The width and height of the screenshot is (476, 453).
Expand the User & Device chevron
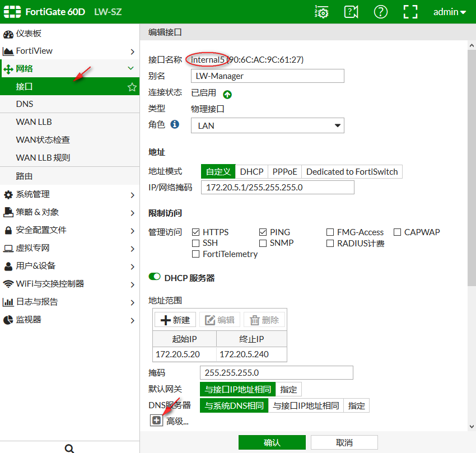pyautogui.click(x=132, y=267)
